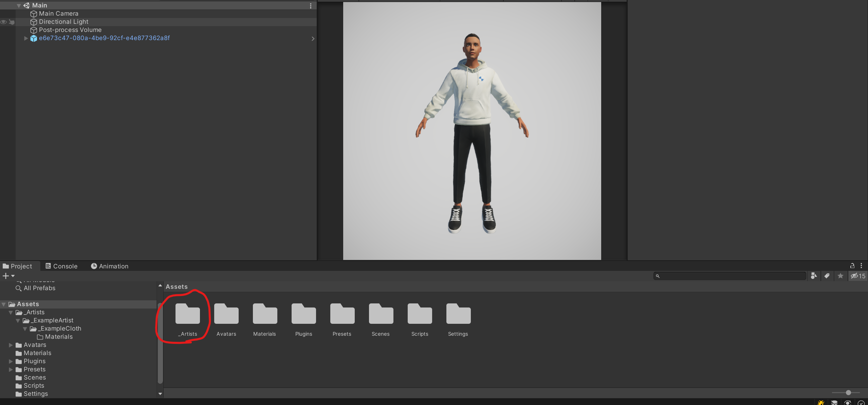Toggle hidden packages visibility showing 15
The height and width of the screenshot is (405, 868).
pos(858,276)
